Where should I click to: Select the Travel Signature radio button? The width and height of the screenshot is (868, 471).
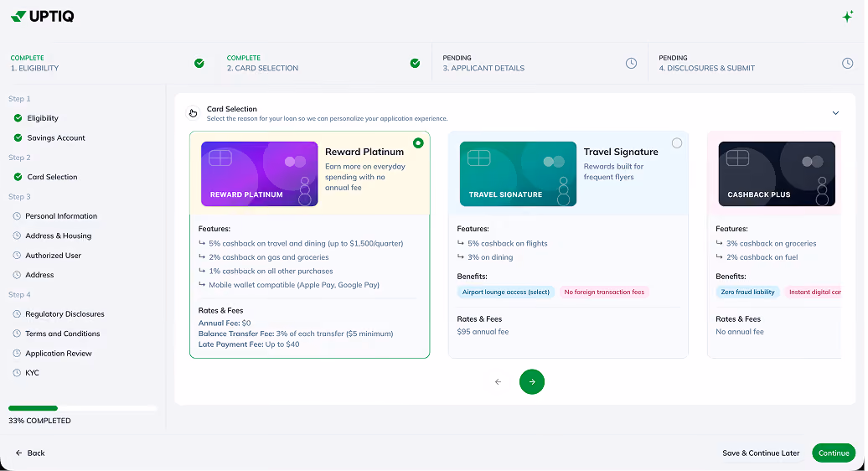[677, 143]
